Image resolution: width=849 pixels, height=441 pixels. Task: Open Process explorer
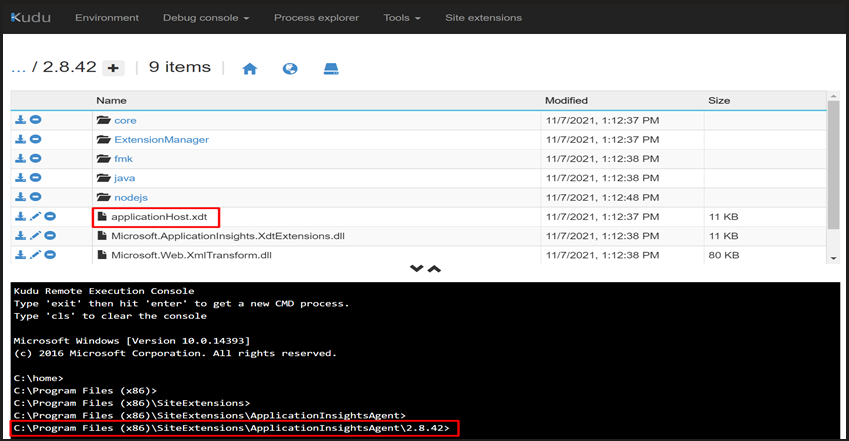click(316, 17)
